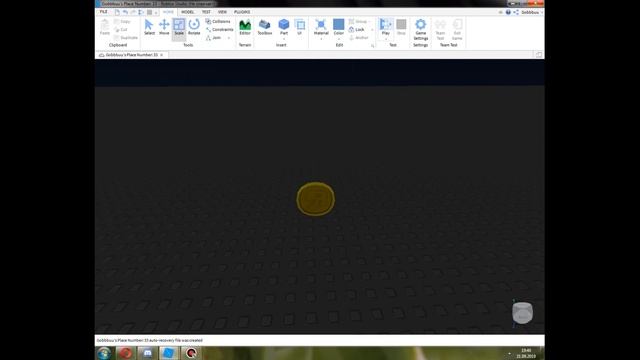Click the auto-recovery file status message

[x=149, y=340]
